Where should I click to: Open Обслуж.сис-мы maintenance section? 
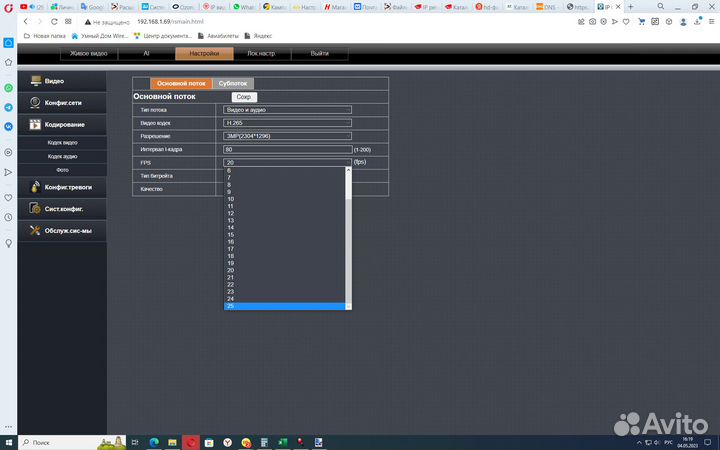[x=67, y=231]
